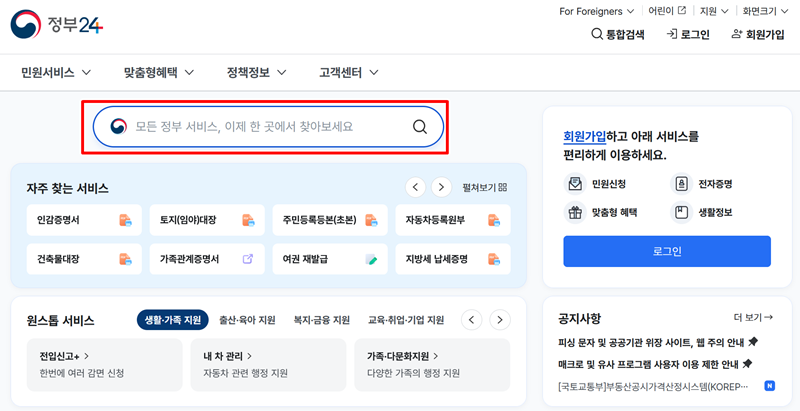Show next 자주 찾는 서비스 items

[441, 187]
